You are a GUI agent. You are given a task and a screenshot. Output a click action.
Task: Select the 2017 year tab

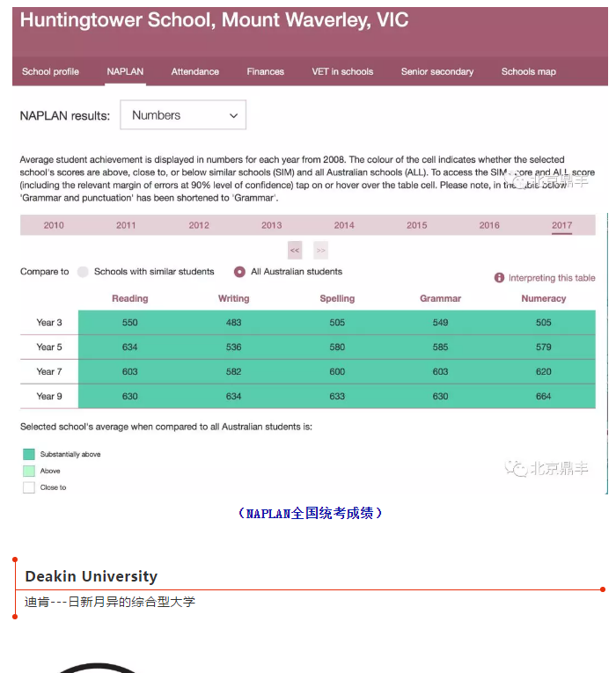click(x=561, y=225)
